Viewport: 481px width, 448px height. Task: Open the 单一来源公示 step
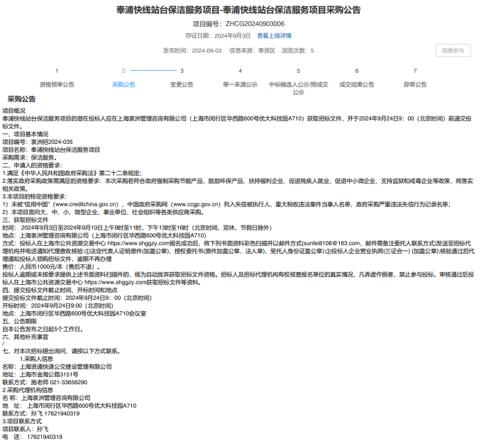pyautogui.click(x=240, y=84)
